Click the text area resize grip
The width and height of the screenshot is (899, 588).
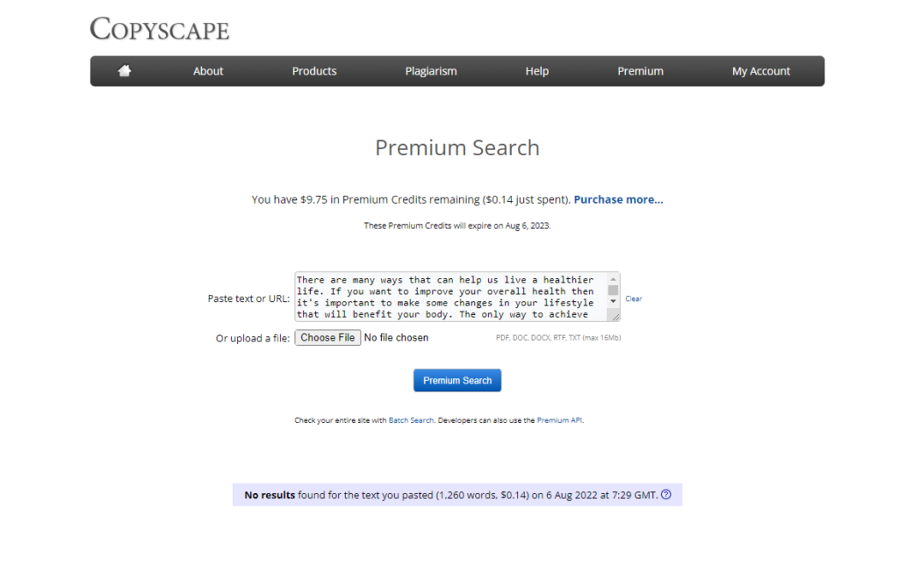[x=615, y=316]
